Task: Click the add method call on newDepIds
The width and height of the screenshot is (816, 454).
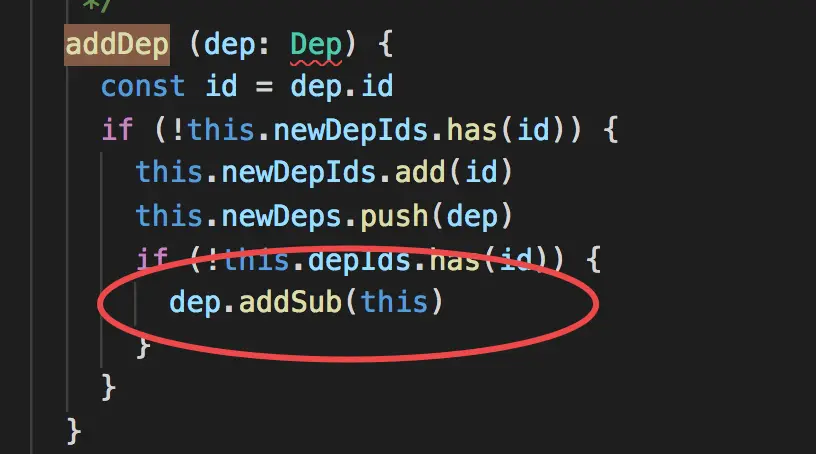Action: 420,173
